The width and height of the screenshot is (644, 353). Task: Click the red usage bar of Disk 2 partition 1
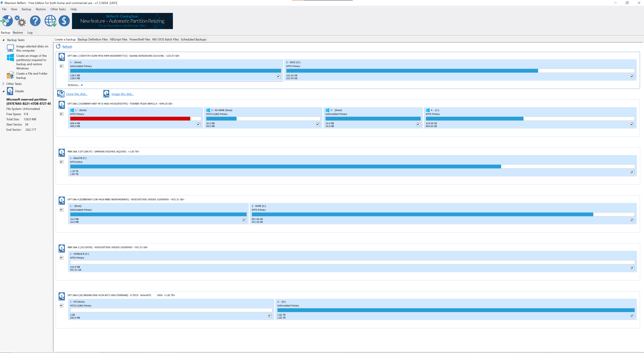(x=130, y=119)
